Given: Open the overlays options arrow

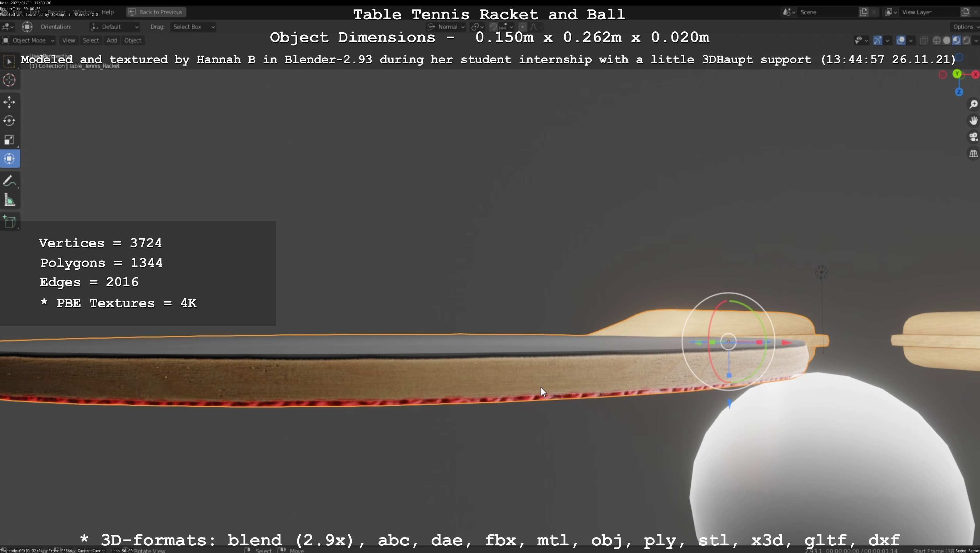Looking at the screenshot, I should pyautogui.click(x=911, y=40).
